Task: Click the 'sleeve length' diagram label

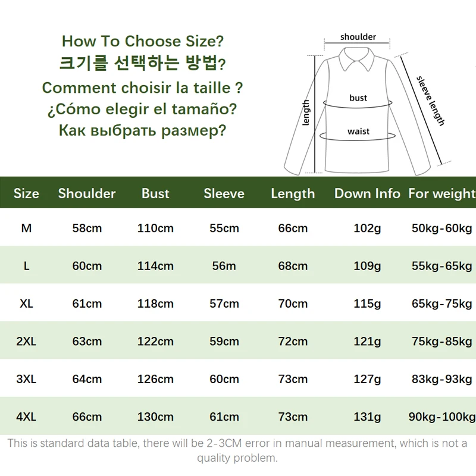Action: coord(430,101)
